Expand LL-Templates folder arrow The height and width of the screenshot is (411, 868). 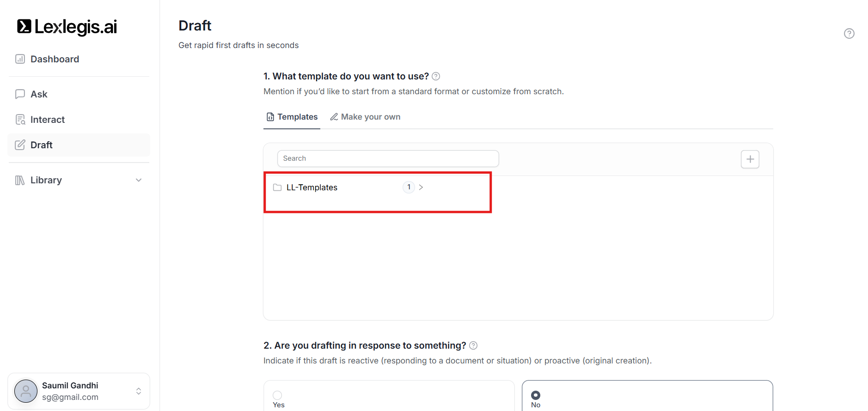pyautogui.click(x=421, y=187)
